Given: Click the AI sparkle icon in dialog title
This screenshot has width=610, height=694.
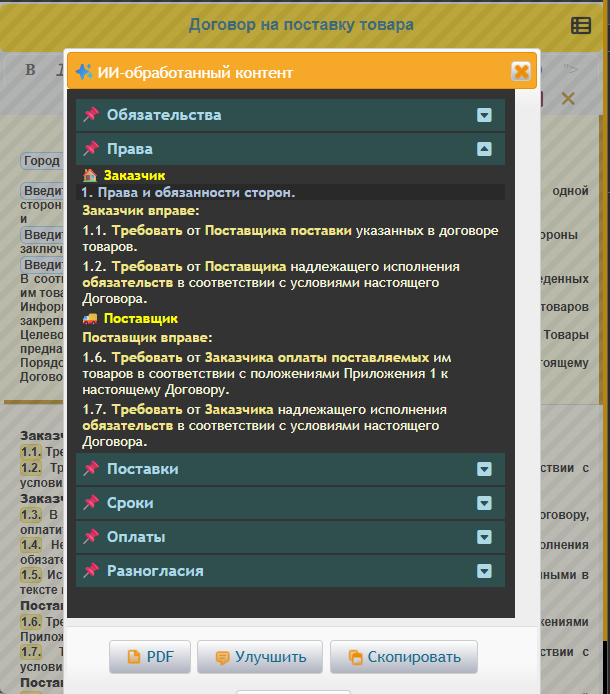Looking at the screenshot, I should tap(84, 72).
